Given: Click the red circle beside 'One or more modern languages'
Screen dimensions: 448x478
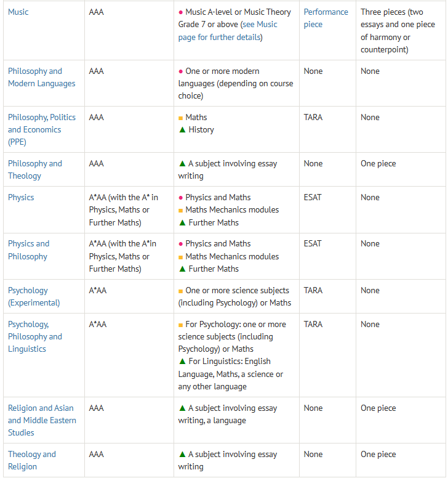Looking at the screenshot, I should [181, 71].
